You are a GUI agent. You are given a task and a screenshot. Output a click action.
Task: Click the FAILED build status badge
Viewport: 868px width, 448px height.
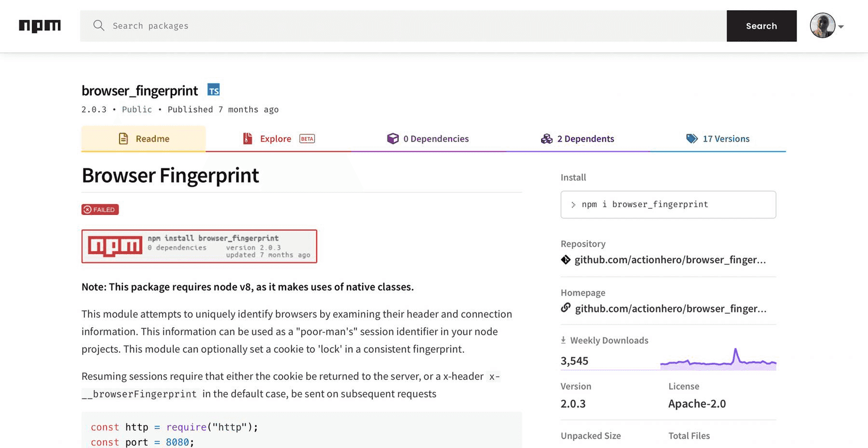point(100,209)
